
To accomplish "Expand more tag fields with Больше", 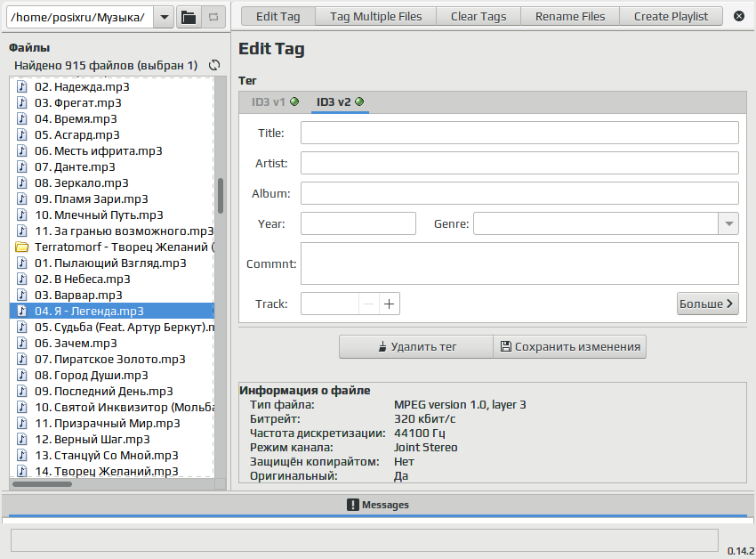I will [x=707, y=304].
